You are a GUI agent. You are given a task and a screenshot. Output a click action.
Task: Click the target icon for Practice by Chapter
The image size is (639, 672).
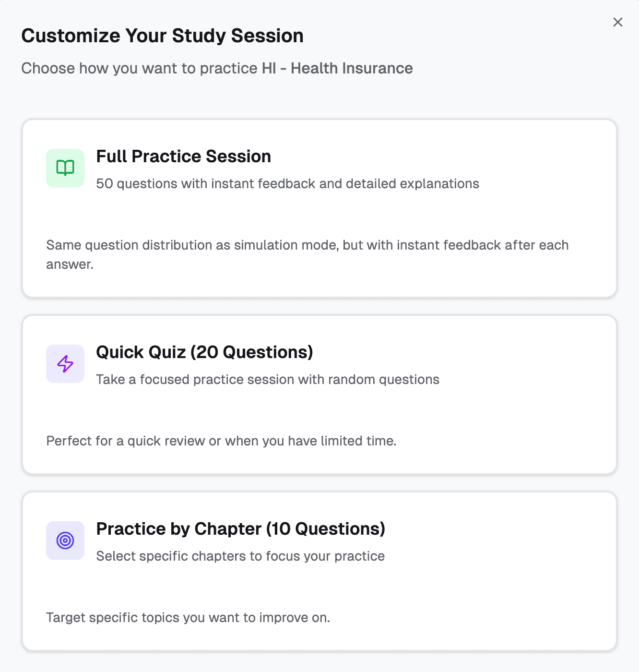(x=65, y=540)
